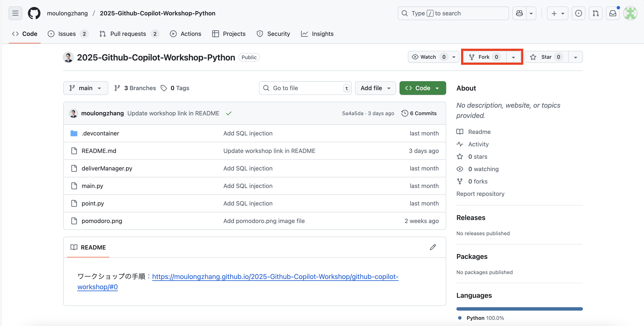Open Python 100.0% language link
The height and width of the screenshot is (326, 644).
coord(481,318)
